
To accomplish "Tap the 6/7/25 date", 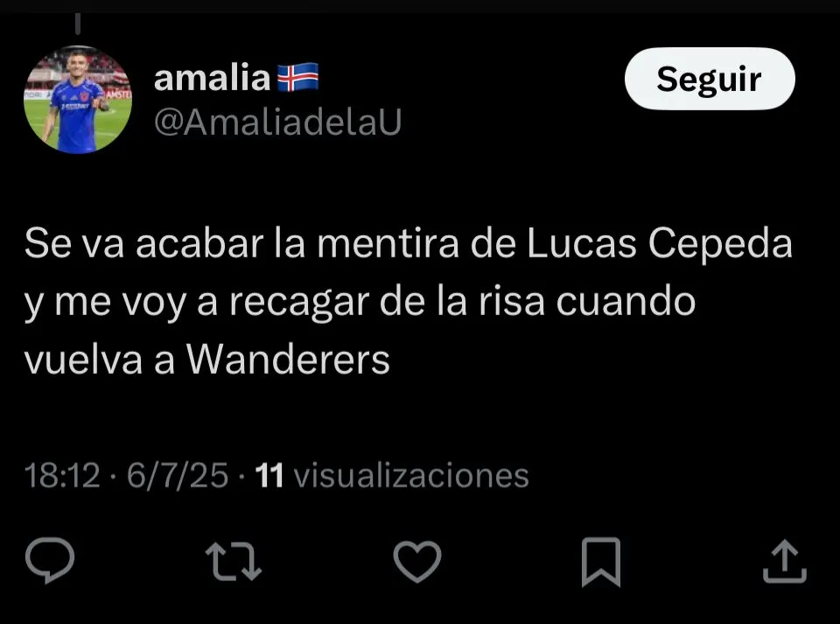I will point(178,475).
